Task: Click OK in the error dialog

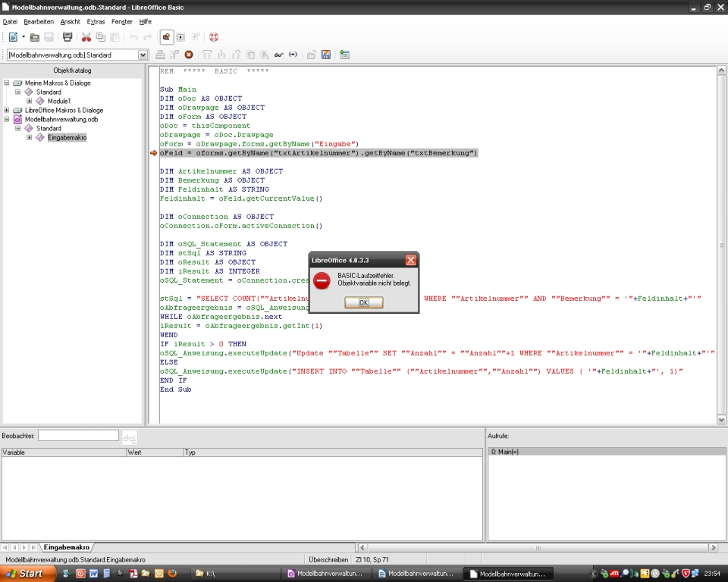Action: click(363, 302)
